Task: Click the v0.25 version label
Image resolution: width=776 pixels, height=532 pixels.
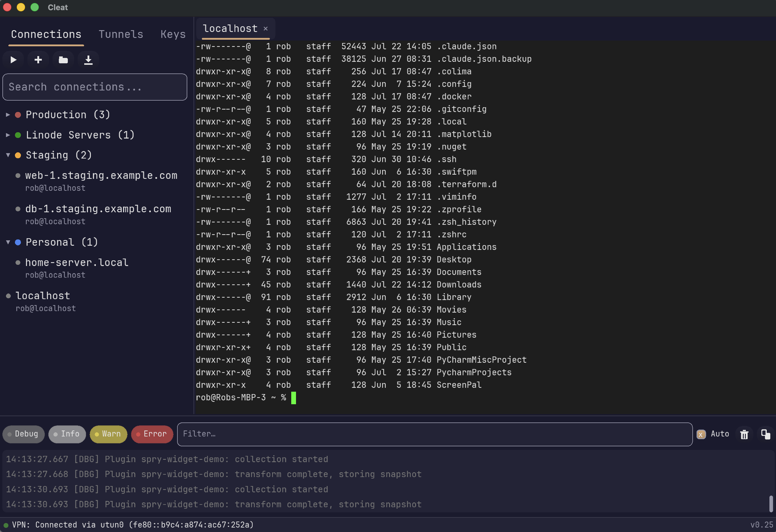Action: [x=761, y=525]
